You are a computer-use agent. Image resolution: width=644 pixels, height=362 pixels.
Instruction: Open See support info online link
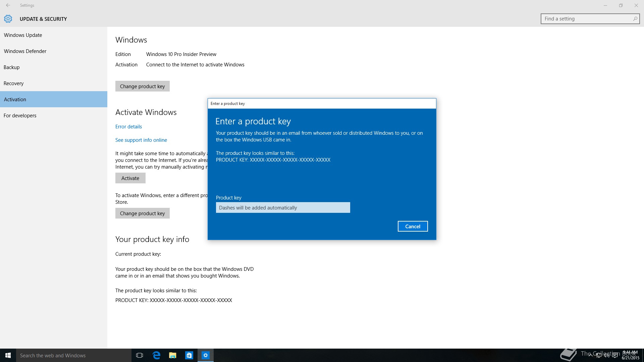pyautogui.click(x=141, y=140)
